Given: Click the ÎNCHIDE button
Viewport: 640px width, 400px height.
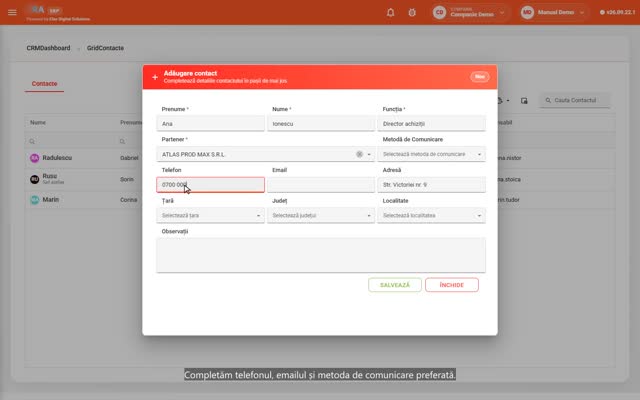Looking at the screenshot, I should coord(452,285).
